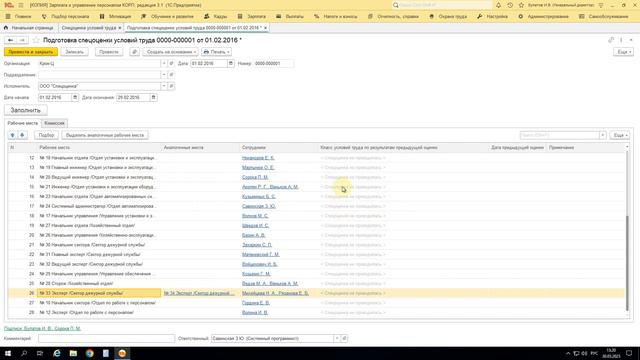This screenshot has height=360, width=640.
Task: Expand the Организация dropdown list
Action: 164,64
